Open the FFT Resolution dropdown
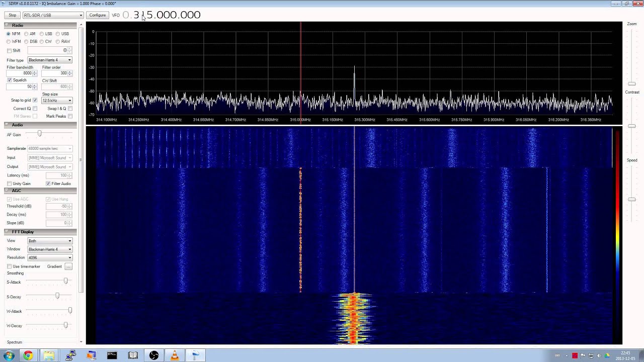644x362 pixels. pyautogui.click(x=50, y=257)
